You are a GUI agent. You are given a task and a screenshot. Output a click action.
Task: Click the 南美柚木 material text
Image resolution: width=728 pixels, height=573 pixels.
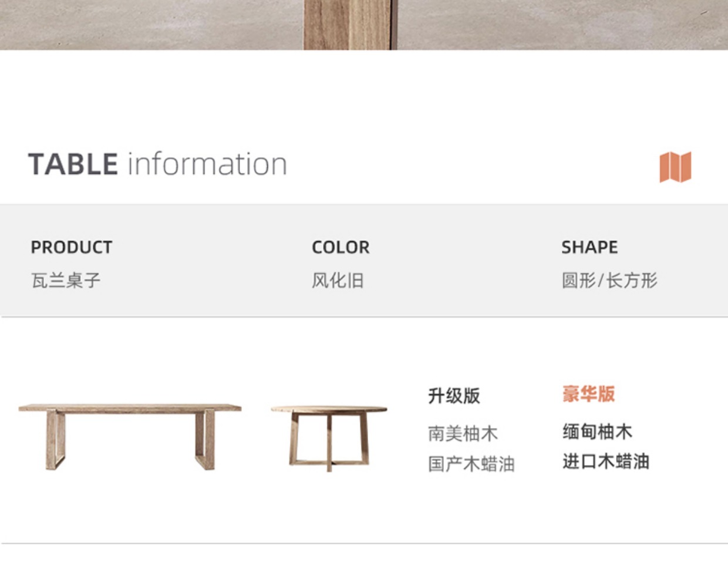pos(463,434)
